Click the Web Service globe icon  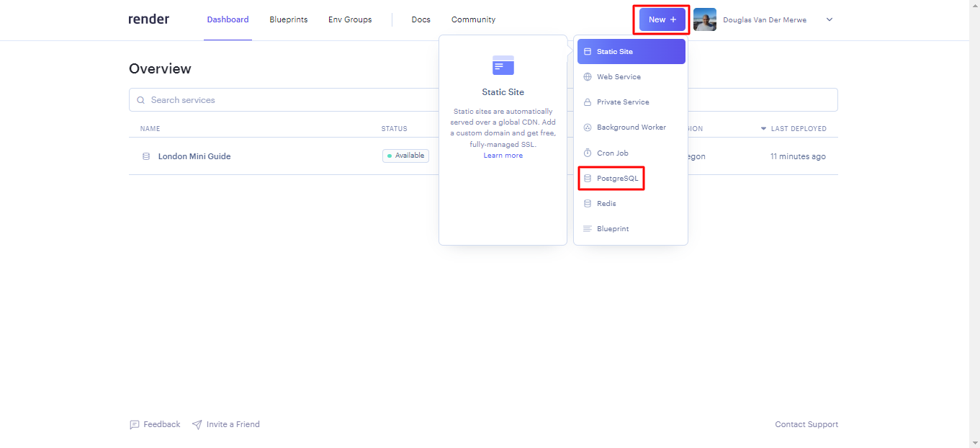point(588,76)
